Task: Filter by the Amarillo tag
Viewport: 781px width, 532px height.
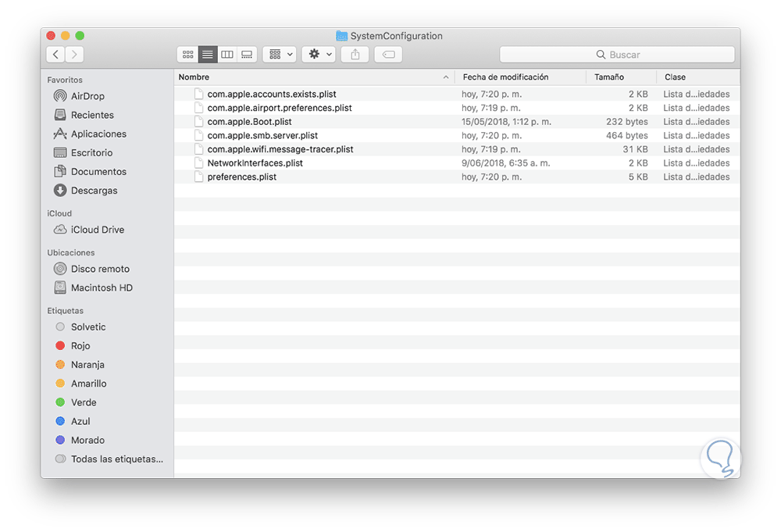Action: (x=108, y=384)
